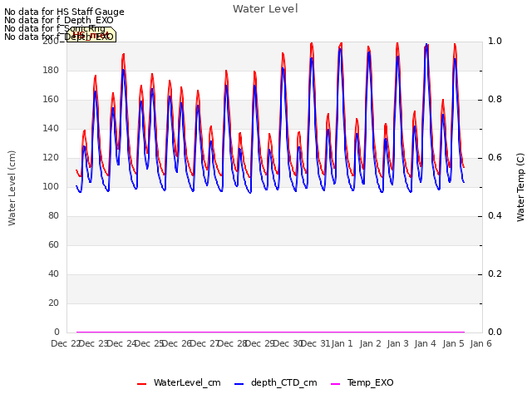The height and width of the screenshot is (399, 532).
Task: Click the Jan 2 x-axis tick label
Action: coord(370,343)
